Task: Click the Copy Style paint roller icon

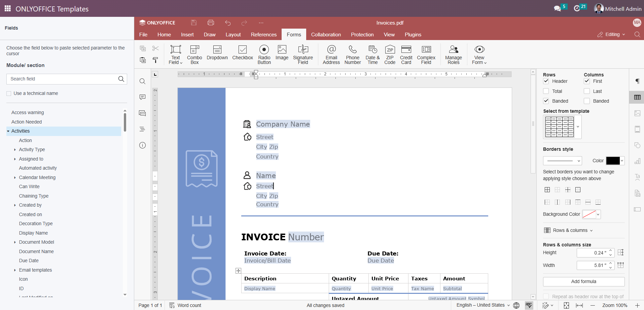Action: tap(155, 60)
